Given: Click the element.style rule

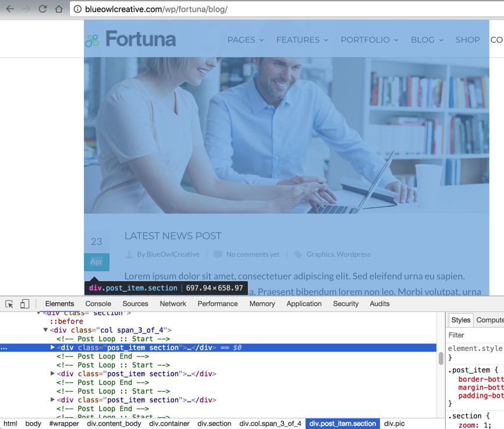Looking at the screenshot, I should 475,348.
